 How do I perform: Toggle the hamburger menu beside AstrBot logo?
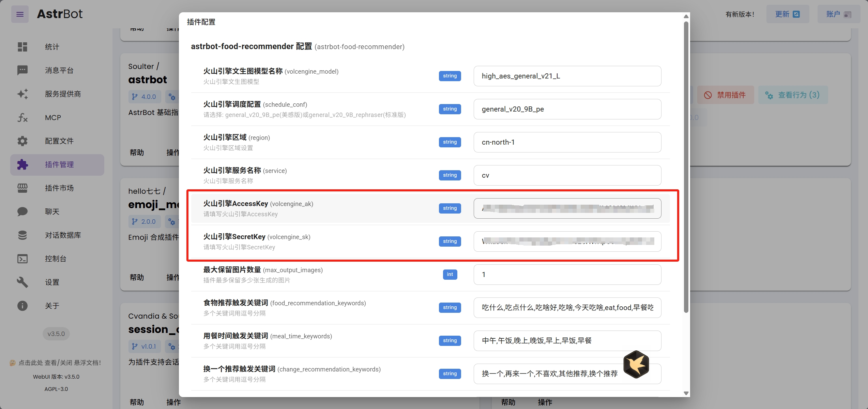[19, 14]
